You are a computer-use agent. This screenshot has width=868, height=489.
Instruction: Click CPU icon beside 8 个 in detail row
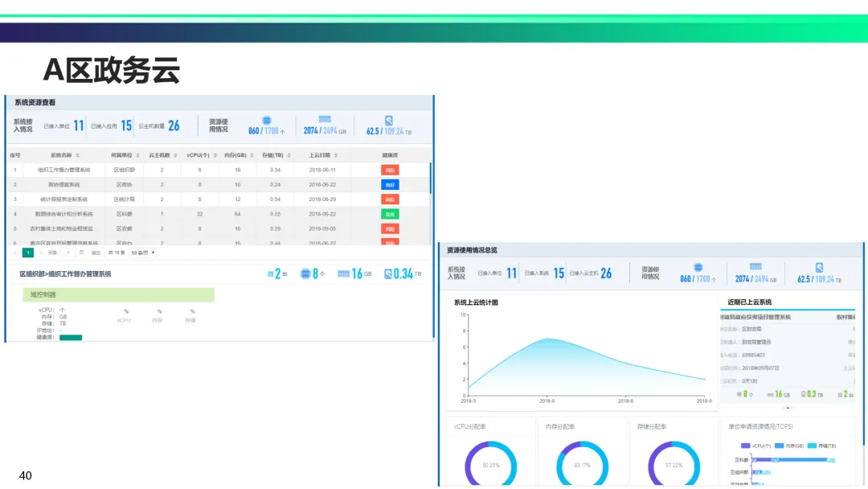305,273
